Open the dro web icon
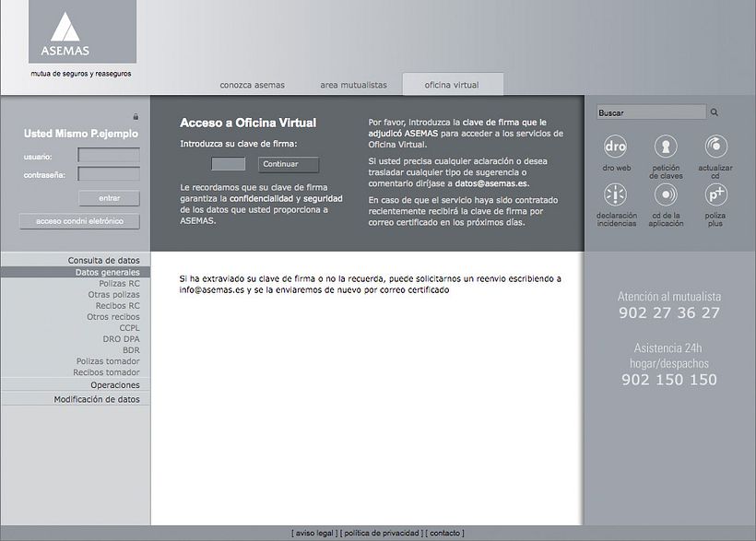The width and height of the screenshot is (756, 541). (616, 147)
